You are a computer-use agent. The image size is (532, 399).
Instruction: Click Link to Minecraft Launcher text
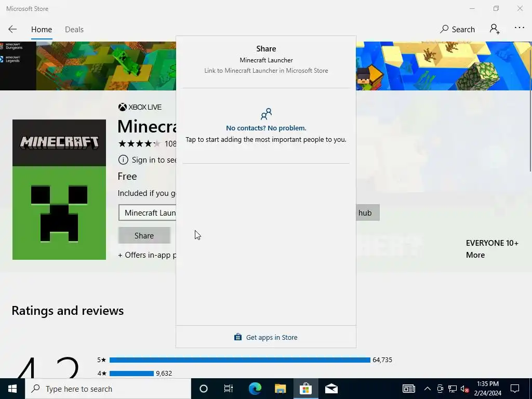point(266,71)
